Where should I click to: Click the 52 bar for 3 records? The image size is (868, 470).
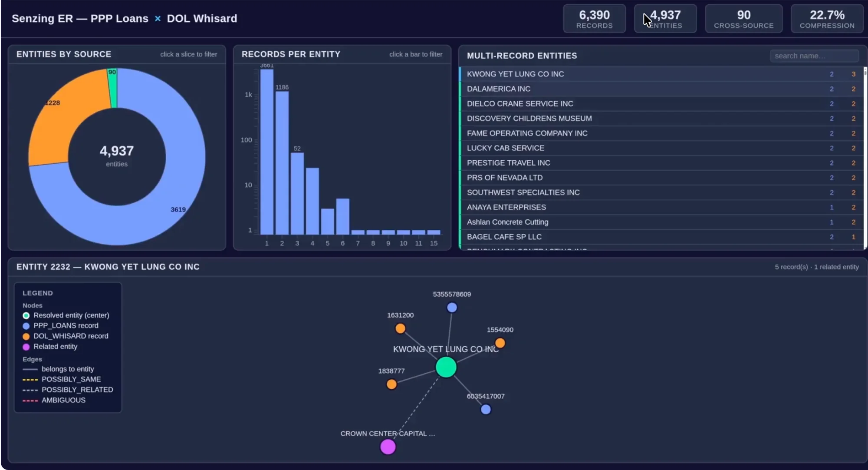tap(297, 194)
